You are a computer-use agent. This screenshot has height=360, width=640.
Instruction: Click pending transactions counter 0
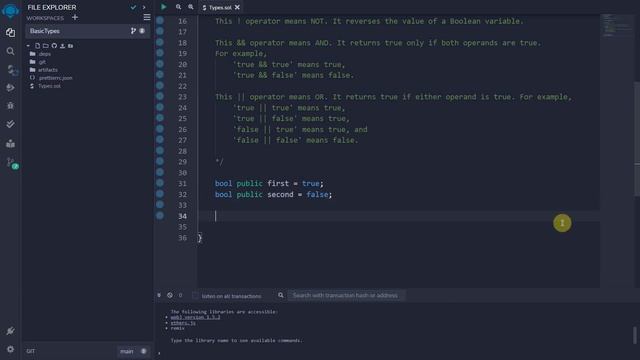180,295
